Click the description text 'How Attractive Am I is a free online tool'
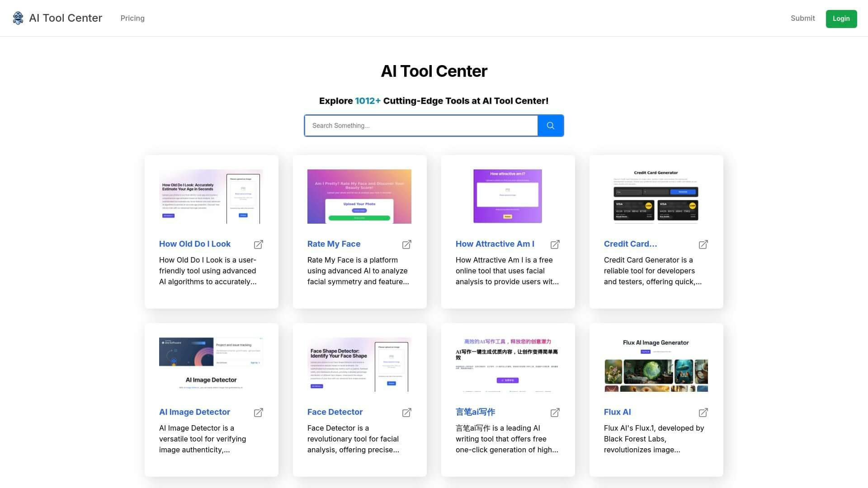The width and height of the screenshot is (868, 488). tap(507, 271)
